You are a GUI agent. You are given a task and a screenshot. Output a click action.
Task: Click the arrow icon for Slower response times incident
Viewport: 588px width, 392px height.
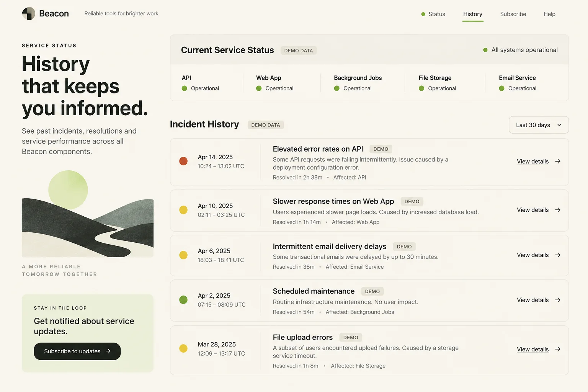point(558,210)
